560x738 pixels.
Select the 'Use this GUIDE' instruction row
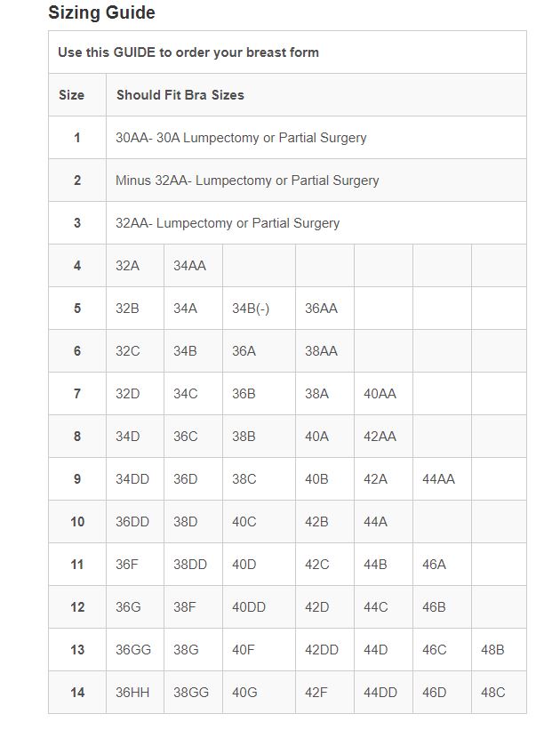[188, 52]
